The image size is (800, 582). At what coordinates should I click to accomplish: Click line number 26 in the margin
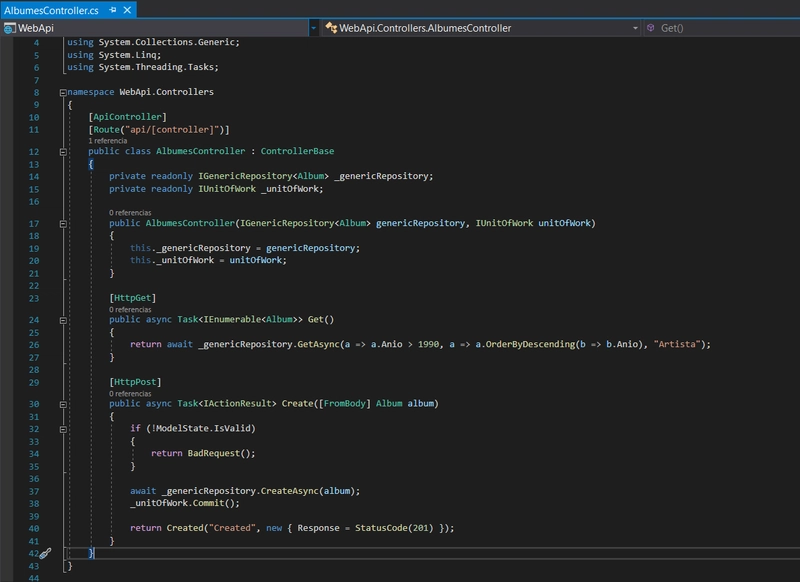pyautogui.click(x=34, y=345)
